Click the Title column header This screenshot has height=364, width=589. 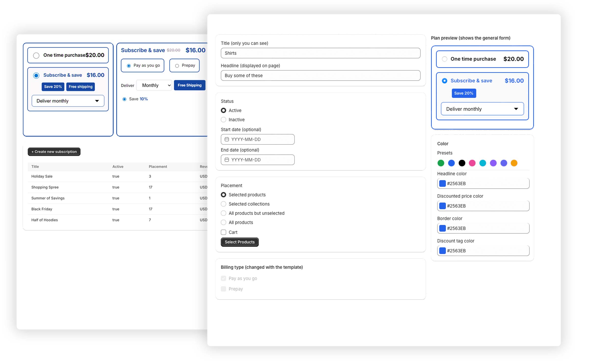click(35, 167)
